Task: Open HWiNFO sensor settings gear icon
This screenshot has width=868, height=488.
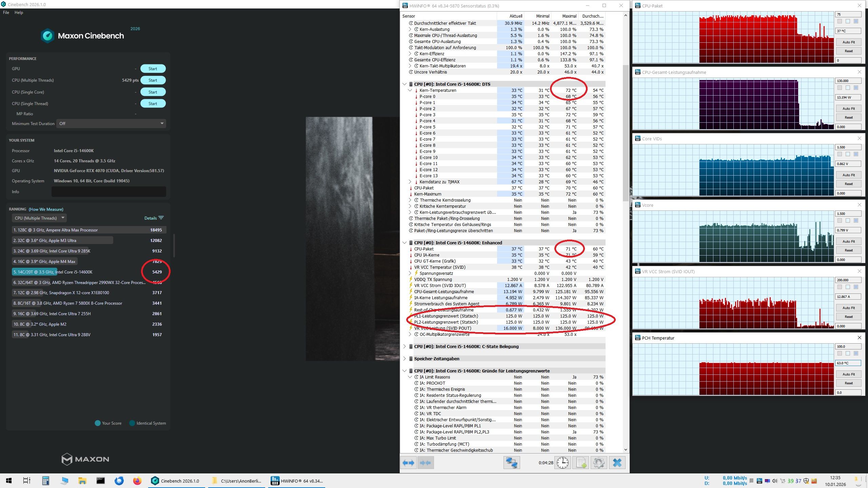Action: point(599,463)
